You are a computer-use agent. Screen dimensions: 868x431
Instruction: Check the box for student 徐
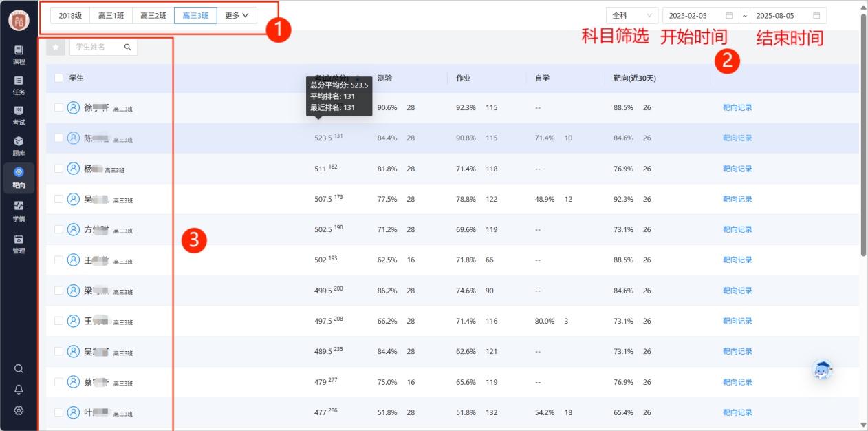[58, 107]
